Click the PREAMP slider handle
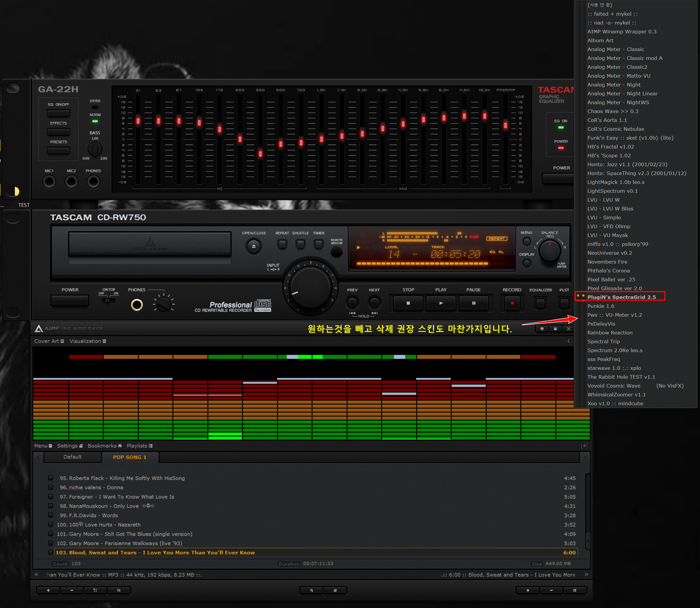 (x=505, y=125)
